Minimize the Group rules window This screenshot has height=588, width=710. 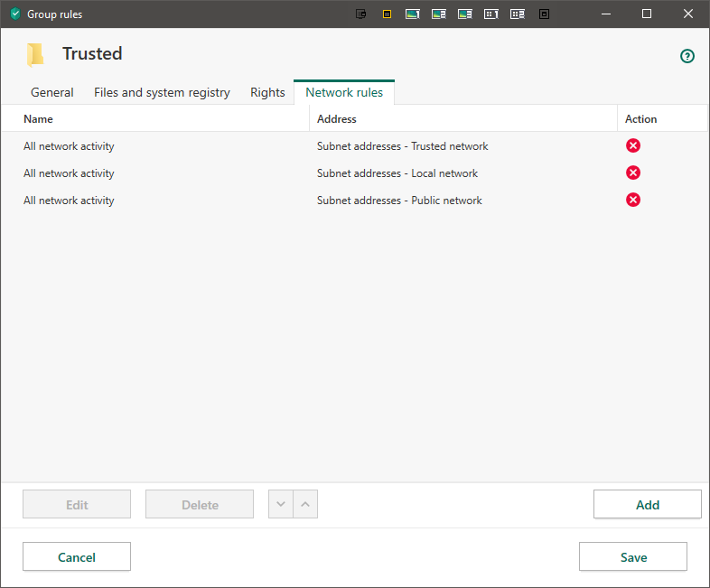(x=606, y=14)
